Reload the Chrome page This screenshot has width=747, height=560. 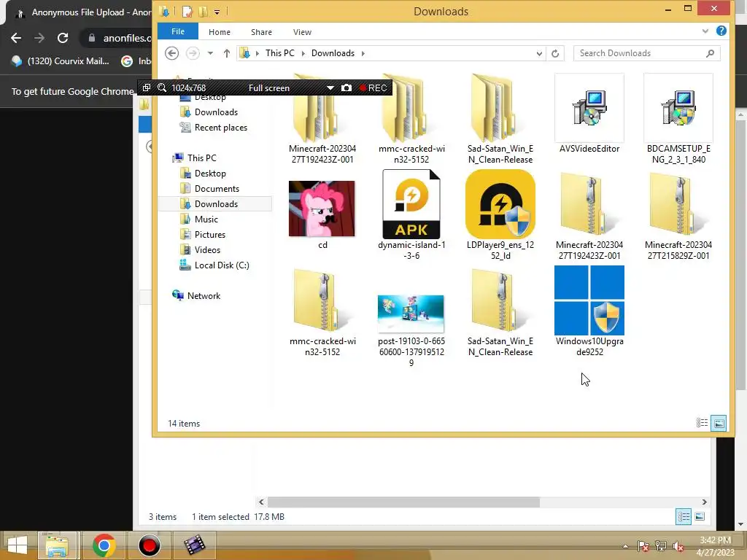(63, 38)
